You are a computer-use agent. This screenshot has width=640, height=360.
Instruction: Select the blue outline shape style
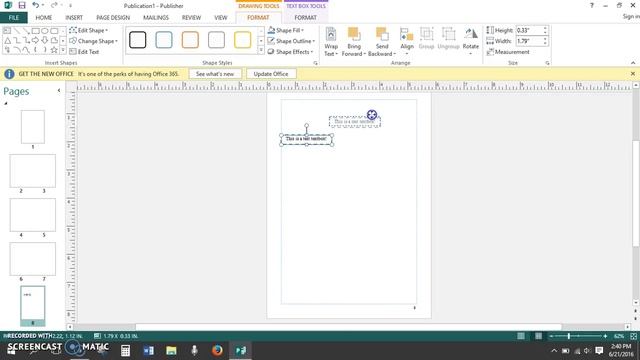coord(164,40)
